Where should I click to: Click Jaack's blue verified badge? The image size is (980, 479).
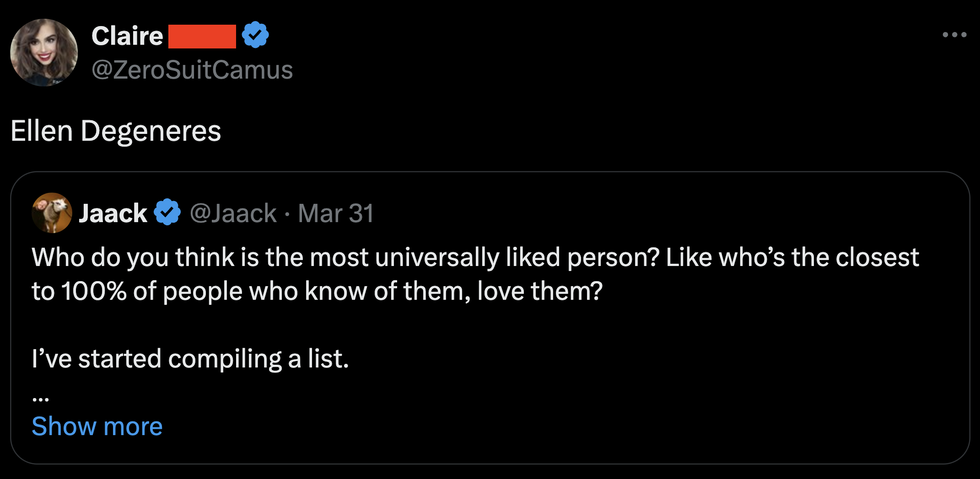point(167,212)
